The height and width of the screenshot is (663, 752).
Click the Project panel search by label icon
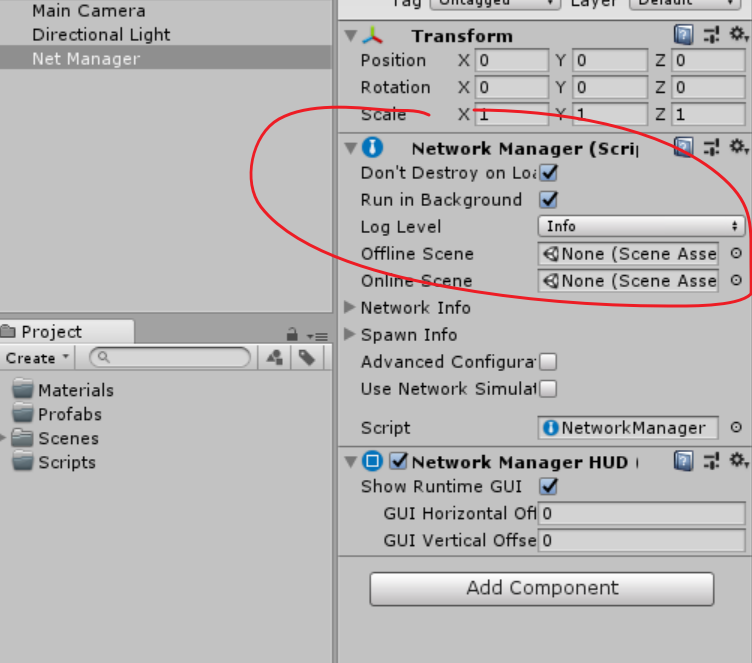click(307, 357)
